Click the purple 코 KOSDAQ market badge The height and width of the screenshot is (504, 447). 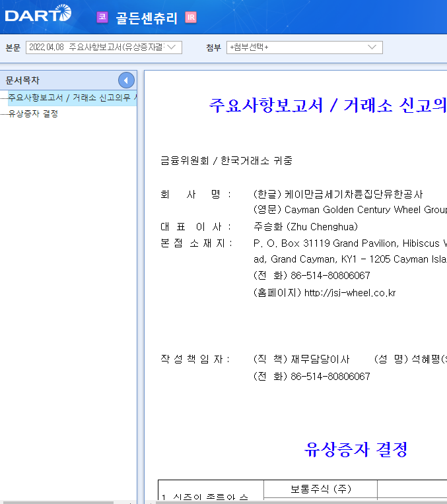(x=102, y=17)
